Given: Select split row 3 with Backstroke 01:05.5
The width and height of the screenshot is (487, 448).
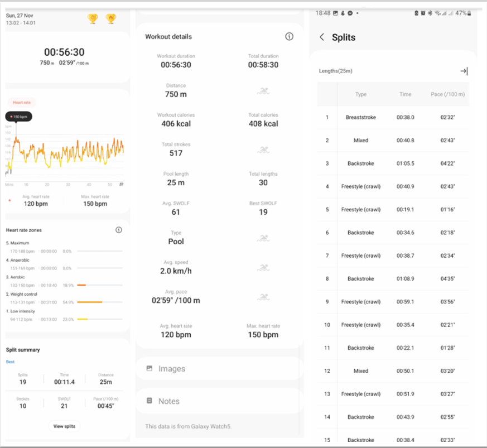Looking at the screenshot, I should pos(393,163).
